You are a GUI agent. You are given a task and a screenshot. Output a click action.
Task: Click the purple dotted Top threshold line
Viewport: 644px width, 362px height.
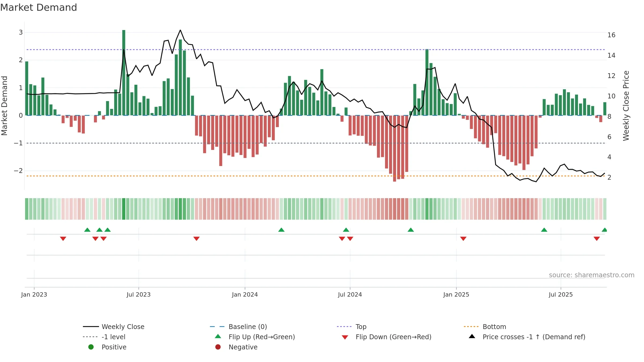pyautogui.click(x=316, y=50)
